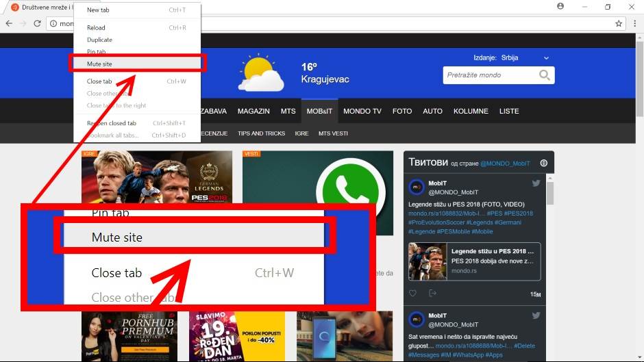
Task: Click the Twitter widget info icon
Action: point(544,163)
